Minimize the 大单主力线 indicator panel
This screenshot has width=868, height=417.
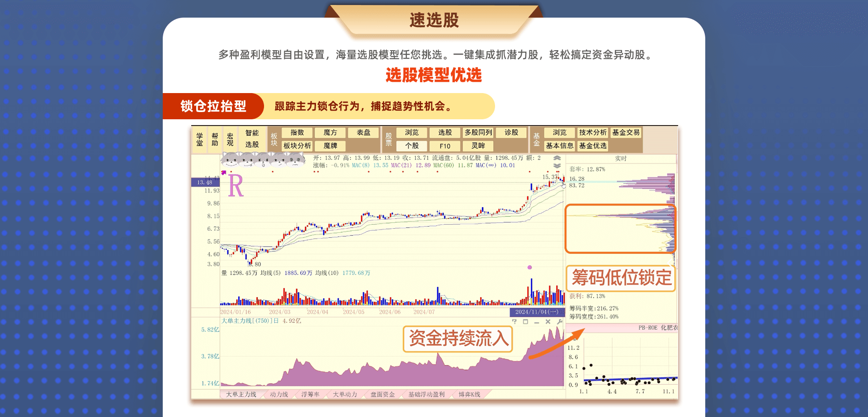coord(537,322)
